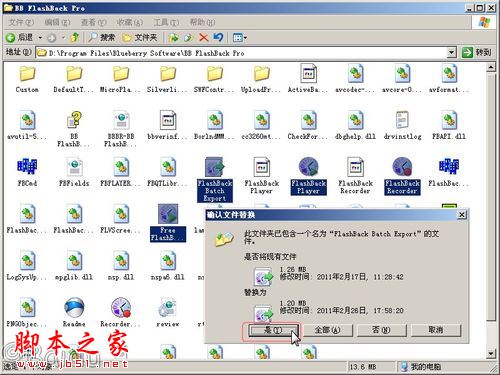The image size is (500, 375).
Task: Select the FlashBack Player config file icon
Action: pyautogui.click(x=262, y=167)
